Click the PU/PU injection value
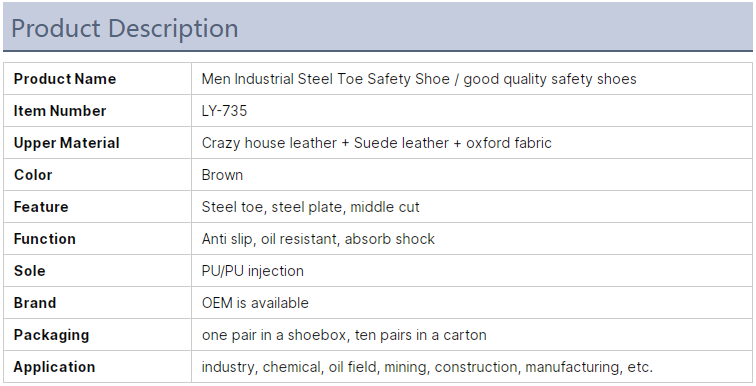 pos(253,271)
